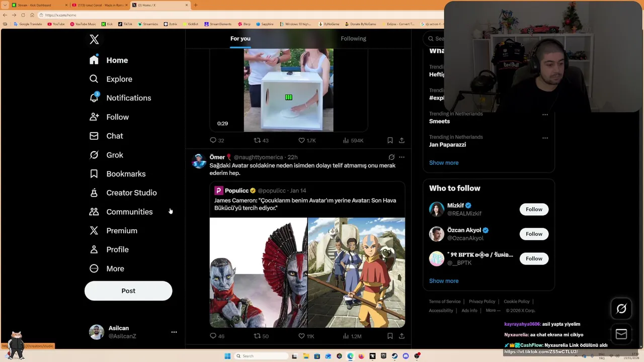View analytics on the 1.2M views post

pos(352,336)
